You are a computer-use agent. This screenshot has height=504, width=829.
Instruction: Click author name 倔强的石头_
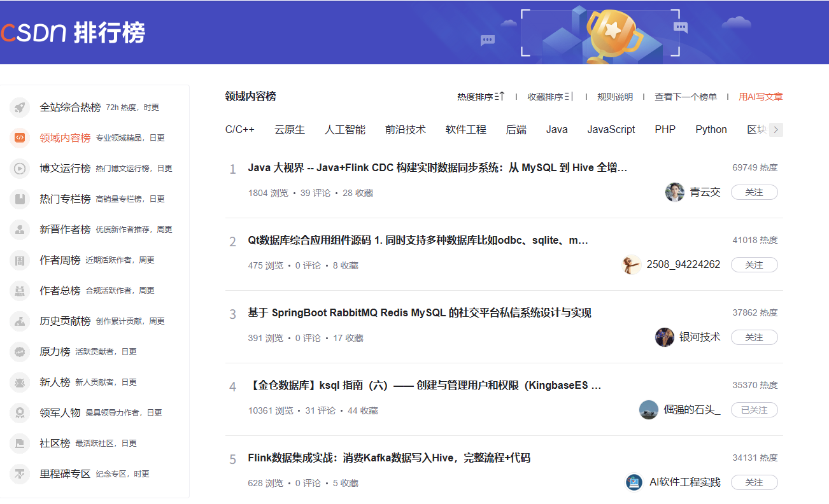click(692, 410)
